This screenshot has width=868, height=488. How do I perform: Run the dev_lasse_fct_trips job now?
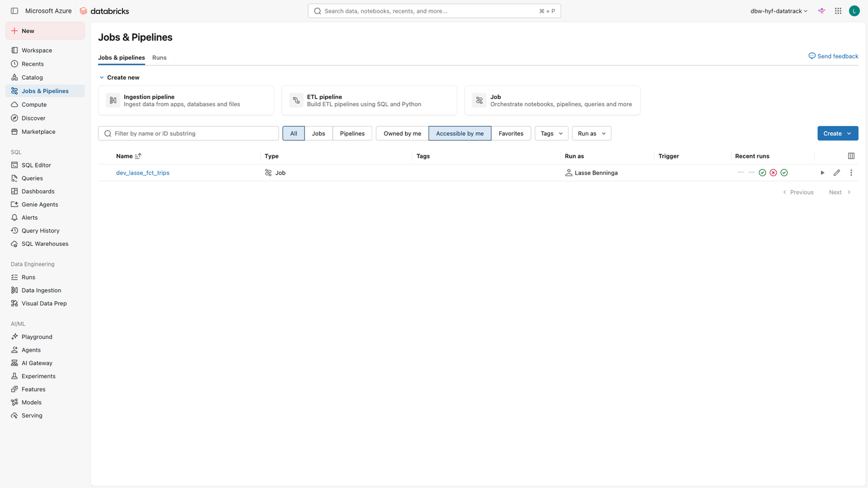tap(822, 173)
